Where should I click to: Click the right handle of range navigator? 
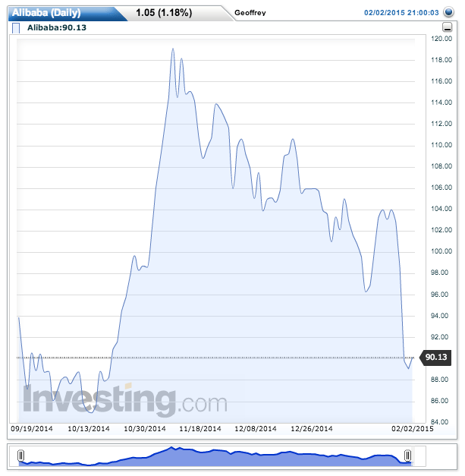[x=408, y=456]
